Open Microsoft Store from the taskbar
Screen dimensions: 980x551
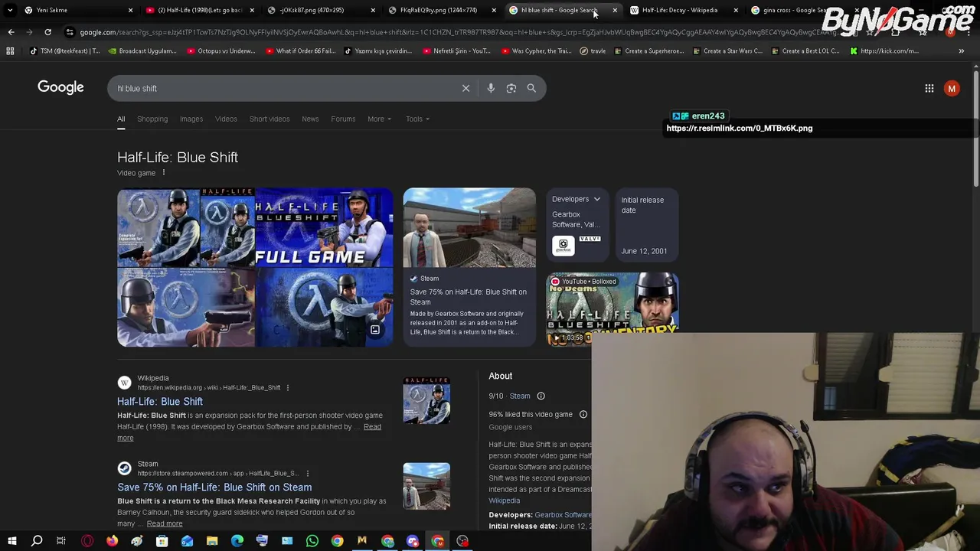pyautogui.click(x=162, y=541)
